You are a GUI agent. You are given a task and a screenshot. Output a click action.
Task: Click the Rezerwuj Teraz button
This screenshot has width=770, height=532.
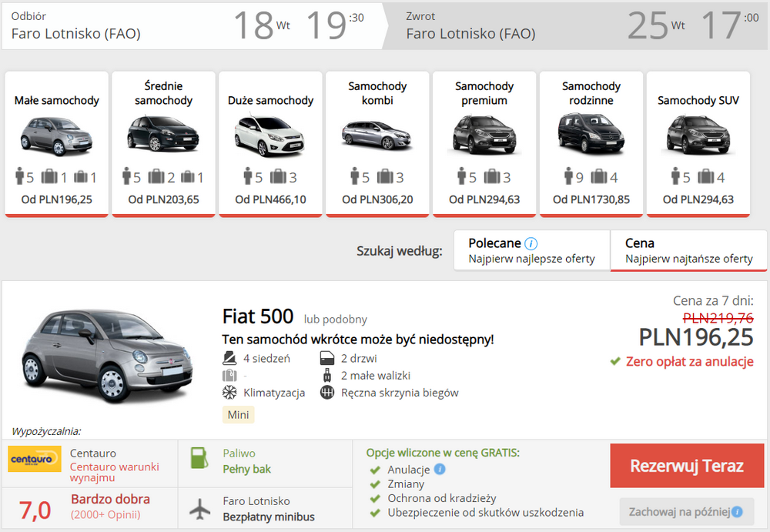tap(686, 466)
